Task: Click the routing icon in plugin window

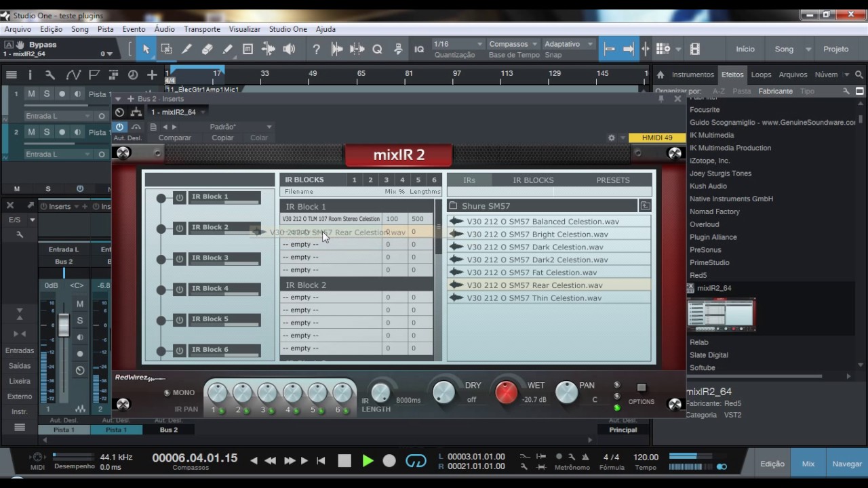Action: pyautogui.click(x=136, y=113)
